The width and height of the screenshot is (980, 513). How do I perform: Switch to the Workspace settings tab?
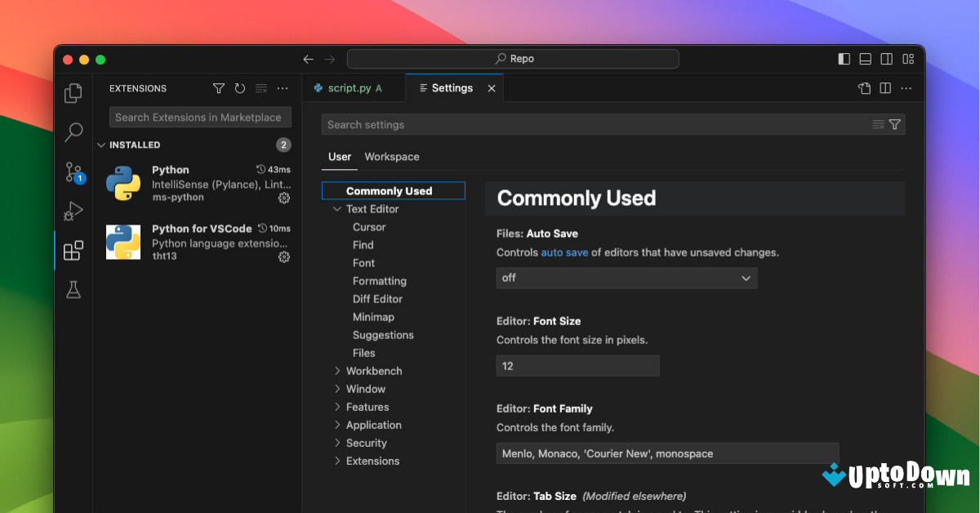391,156
